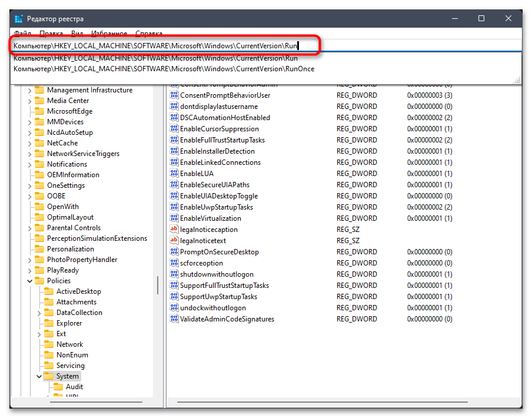Viewport: 532px width, 418px height.
Task: Click the EnableCursorSuppression DWORD value icon
Action: [x=174, y=128]
